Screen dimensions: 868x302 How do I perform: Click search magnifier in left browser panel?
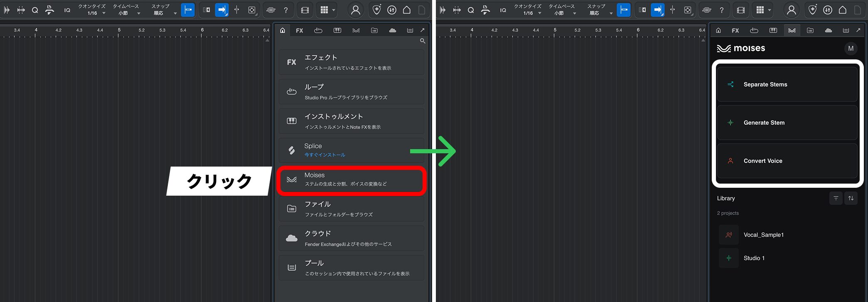422,41
